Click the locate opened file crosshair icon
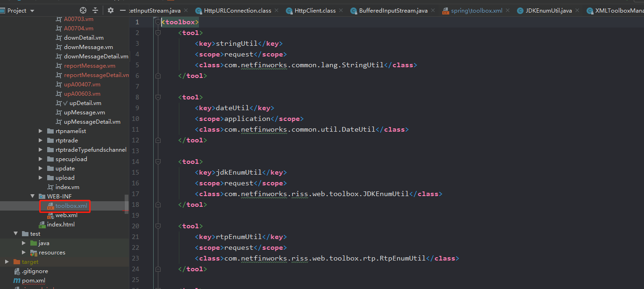 83,10
